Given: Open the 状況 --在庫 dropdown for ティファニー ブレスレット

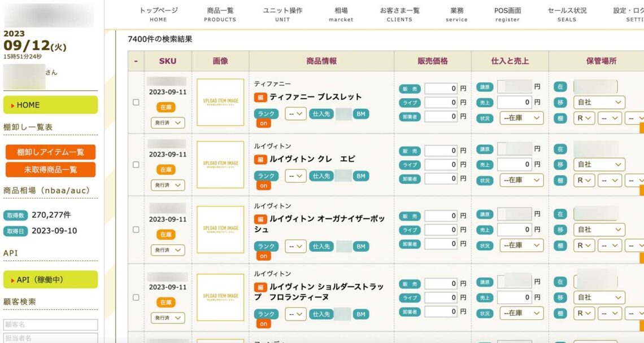Looking at the screenshot, I should tap(521, 118).
